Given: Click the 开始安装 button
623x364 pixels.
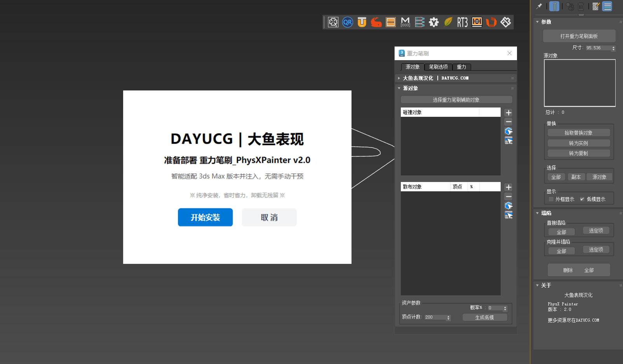Looking at the screenshot, I should pyautogui.click(x=205, y=217).
